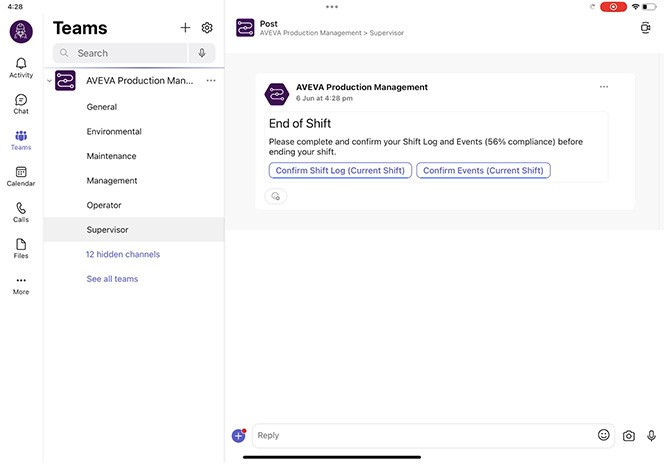This screenshot has width=664, height=464.
Task: Click the Post header channel logo
Action: point(245,28)
